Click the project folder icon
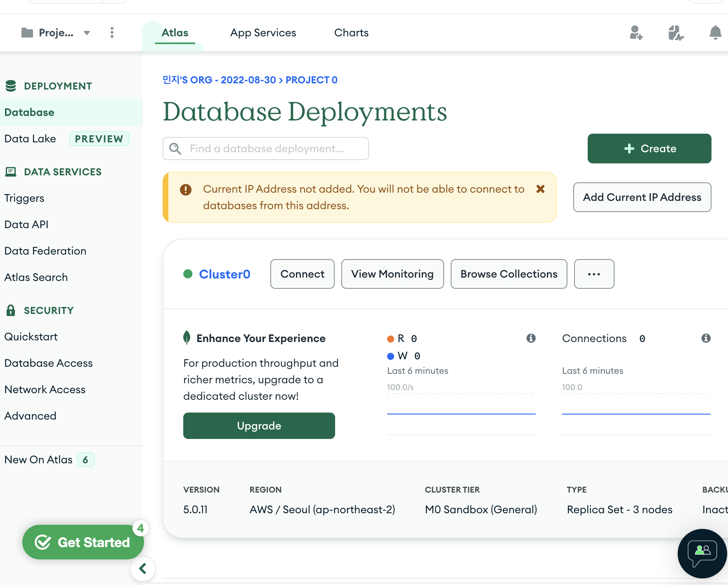 (x=27, y=33)
